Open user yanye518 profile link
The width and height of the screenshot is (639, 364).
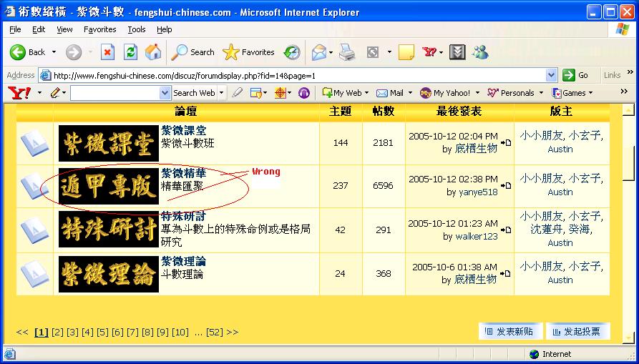click(478, 192)
